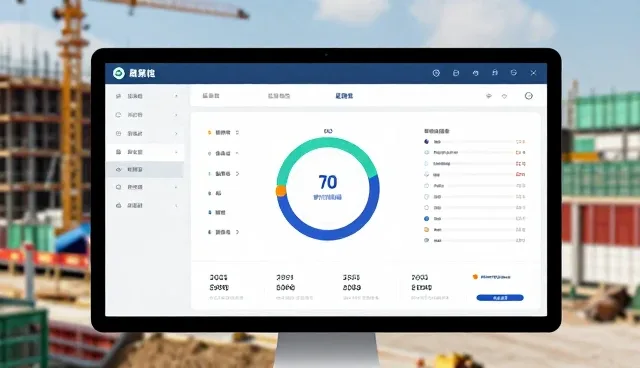Click the green circular app logo in header

[x=118, y=73]
